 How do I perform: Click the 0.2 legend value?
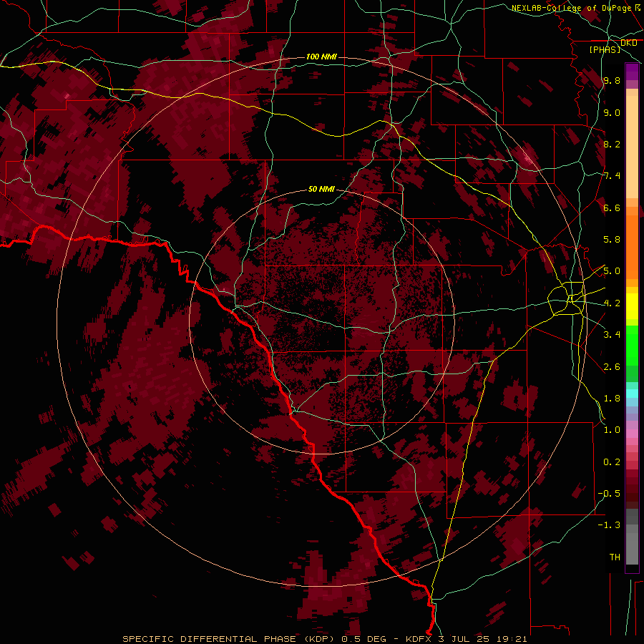(x=612, y=462)
